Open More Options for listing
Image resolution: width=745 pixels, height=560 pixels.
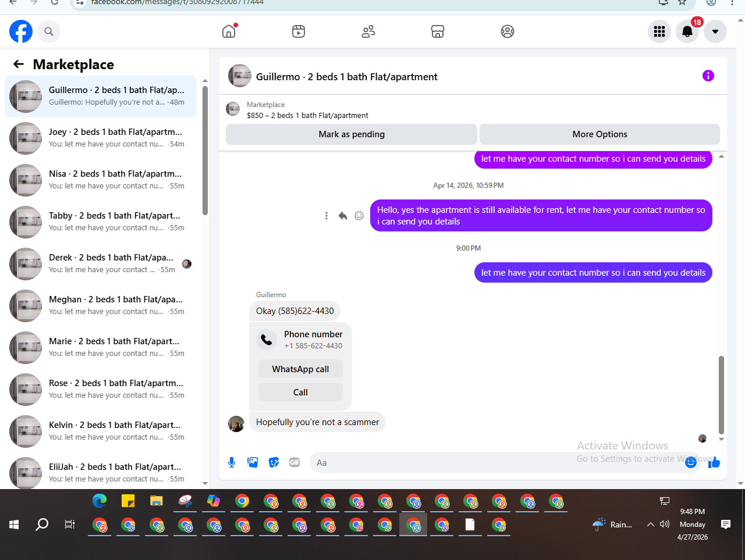(x=599, y=134)
